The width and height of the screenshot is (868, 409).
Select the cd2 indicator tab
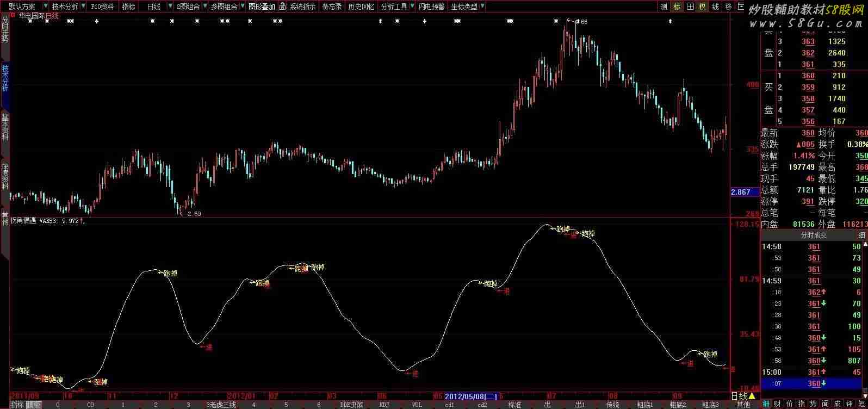pos(482,405)
